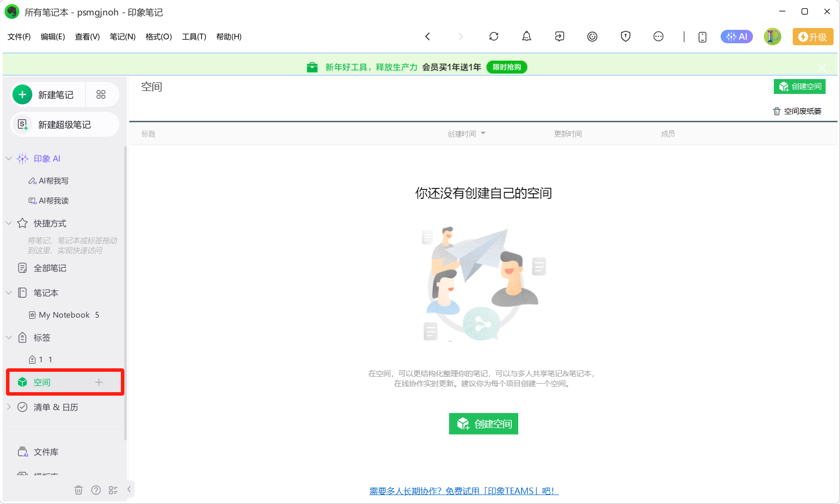Open the 印象TEAMS free trial link

point(464,491)
